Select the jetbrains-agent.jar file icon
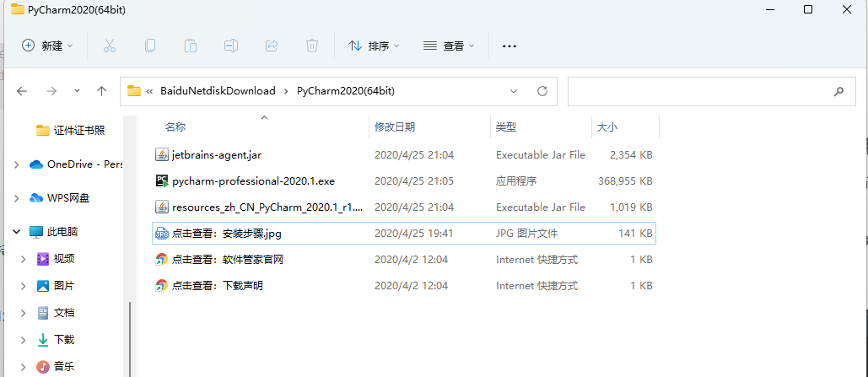The height and width of the screenshot is (377, 868). coord(161,155)
